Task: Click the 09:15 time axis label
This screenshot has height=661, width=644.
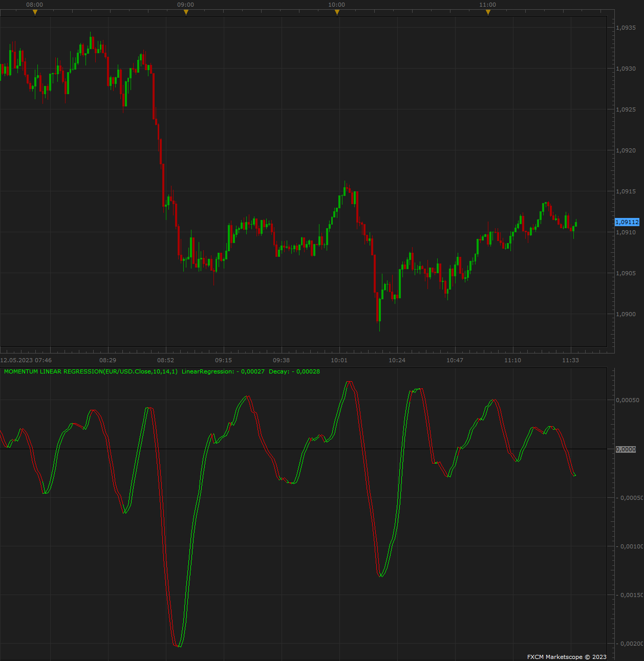Action: click(224, 360)
